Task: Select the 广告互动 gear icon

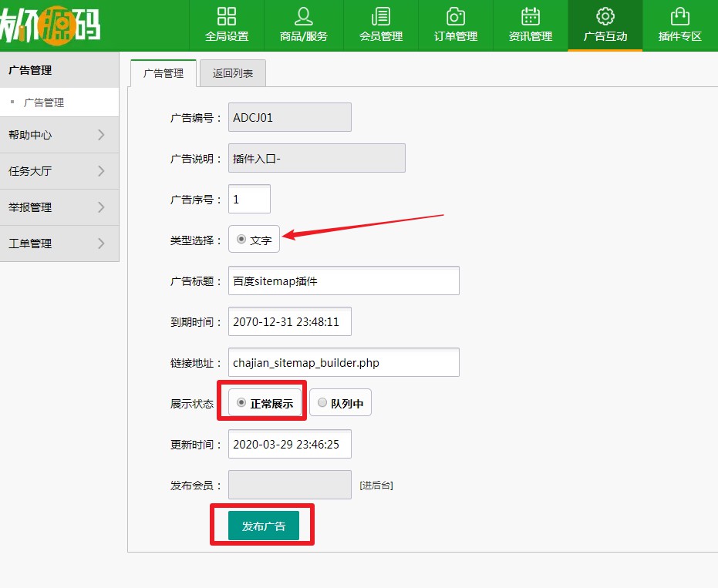Action: [x=605, y=17]
